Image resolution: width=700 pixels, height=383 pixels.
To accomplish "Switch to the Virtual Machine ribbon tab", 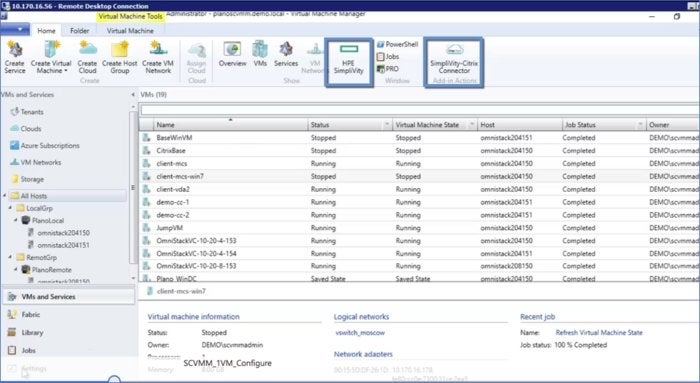I will point(130,31).
